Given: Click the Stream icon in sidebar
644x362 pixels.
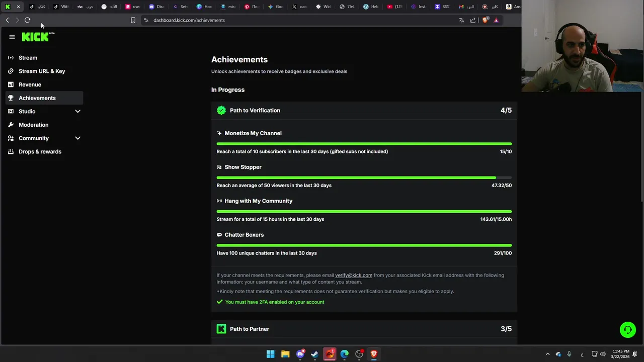Looking at the screenshot, I should tap(11, 58).
